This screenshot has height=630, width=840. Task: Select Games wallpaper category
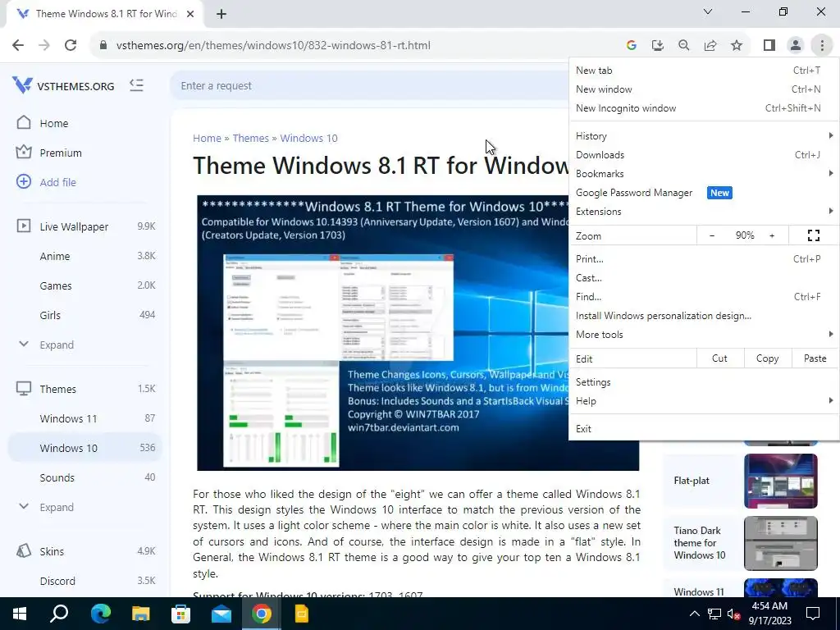(56, 285)
